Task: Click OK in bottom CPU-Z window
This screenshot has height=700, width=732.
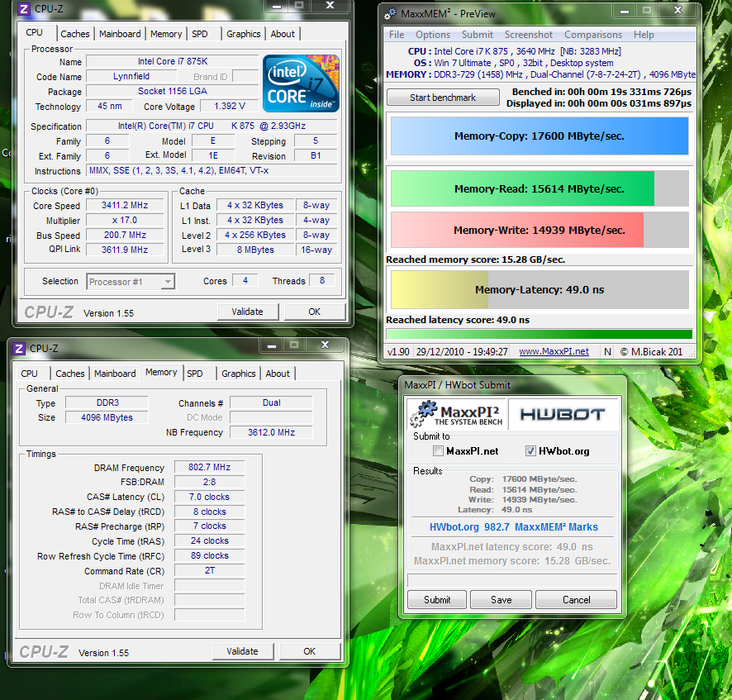Action: click(309, 651)
